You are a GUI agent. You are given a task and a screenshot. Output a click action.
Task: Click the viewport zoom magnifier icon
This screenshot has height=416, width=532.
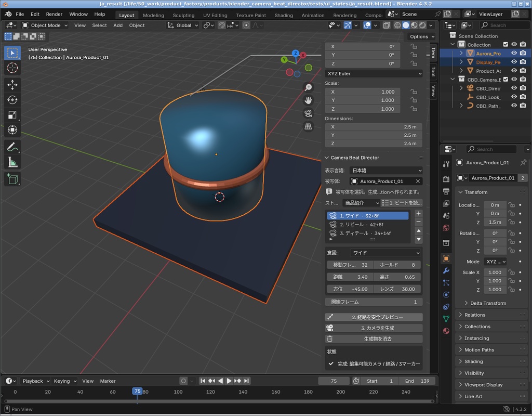[308, 87]
